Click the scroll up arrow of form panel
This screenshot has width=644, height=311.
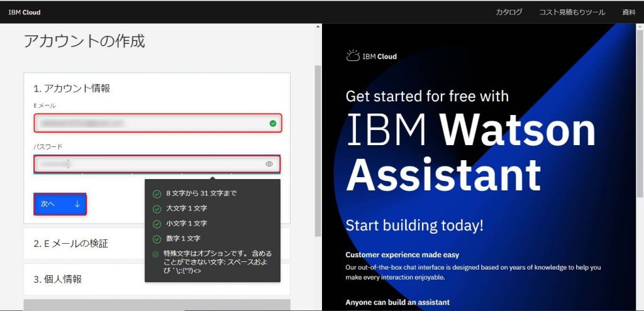pos(318,26)
